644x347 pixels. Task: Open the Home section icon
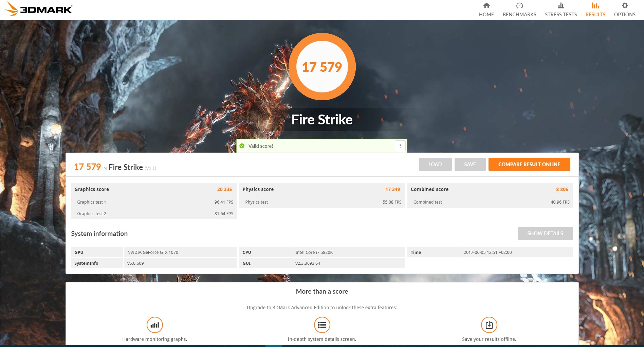pos(486,5)
